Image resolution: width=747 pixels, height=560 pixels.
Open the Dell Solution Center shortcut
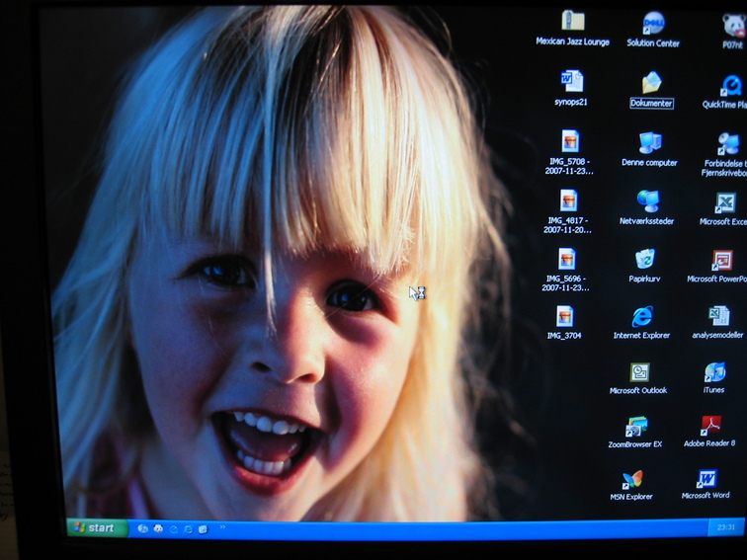[x=653, y=23]
